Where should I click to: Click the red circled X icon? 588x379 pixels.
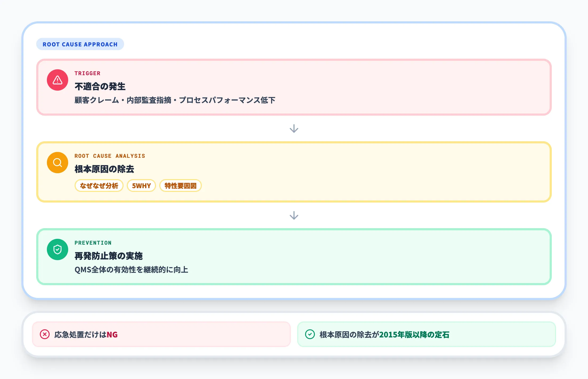click(45, 334)
